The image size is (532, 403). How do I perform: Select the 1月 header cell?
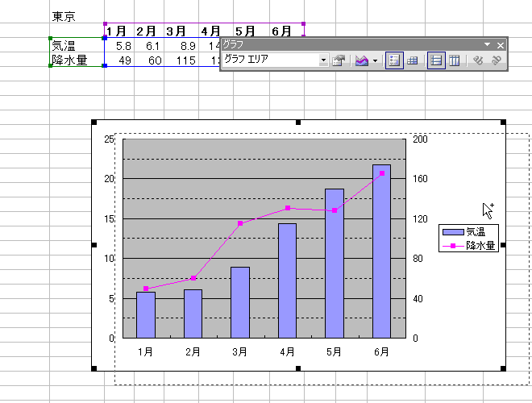119,31
